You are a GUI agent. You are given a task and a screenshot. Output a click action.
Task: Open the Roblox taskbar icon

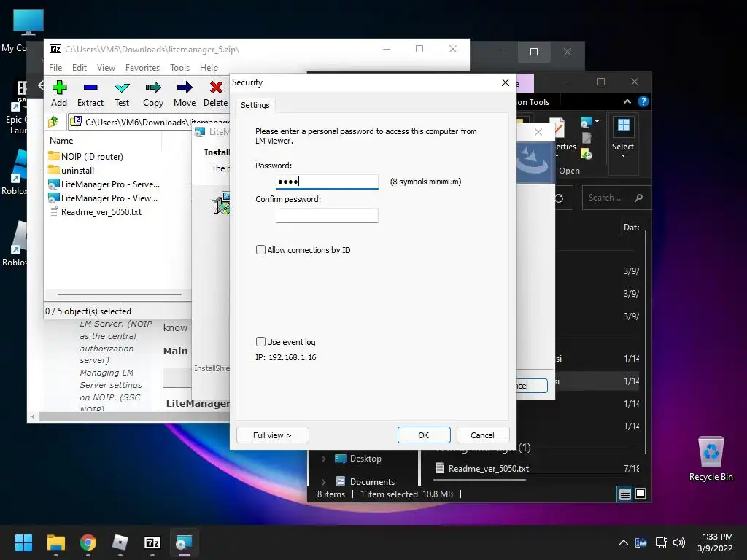point(120,542)
